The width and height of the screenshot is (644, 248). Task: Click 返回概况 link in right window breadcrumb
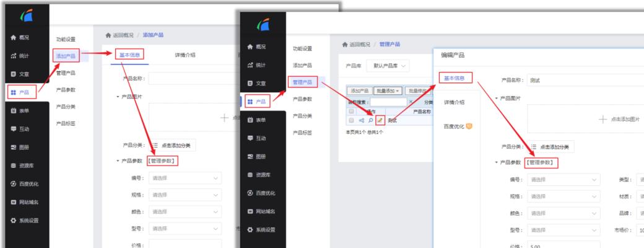[x=359, y=45]
